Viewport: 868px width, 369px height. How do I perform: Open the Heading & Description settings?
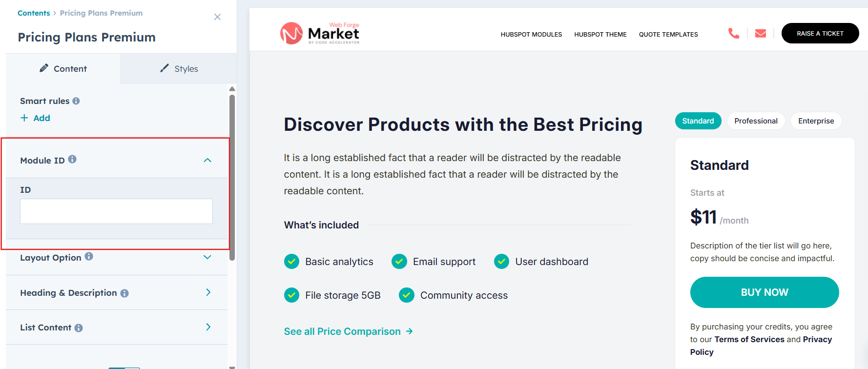coord(208,292)
